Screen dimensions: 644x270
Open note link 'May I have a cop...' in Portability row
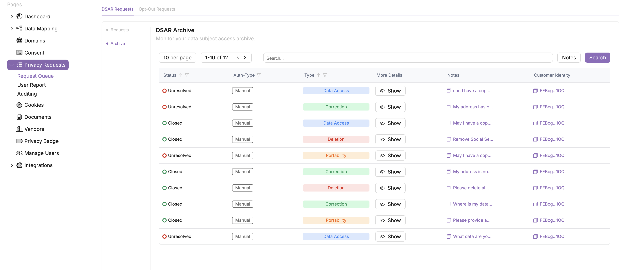tap(472, 155)
